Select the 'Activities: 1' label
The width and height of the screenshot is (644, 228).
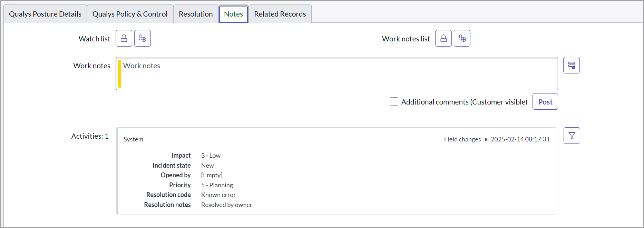tap(90, 136)
